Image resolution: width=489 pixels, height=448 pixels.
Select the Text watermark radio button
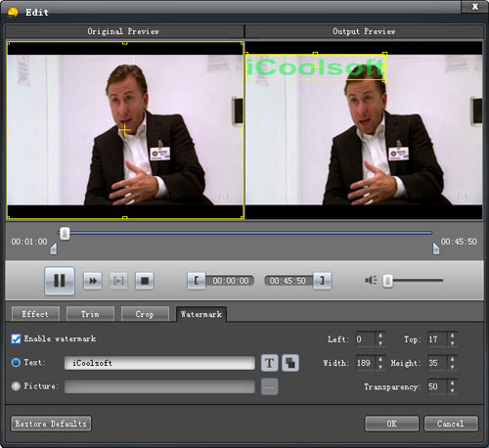[16, 362]
